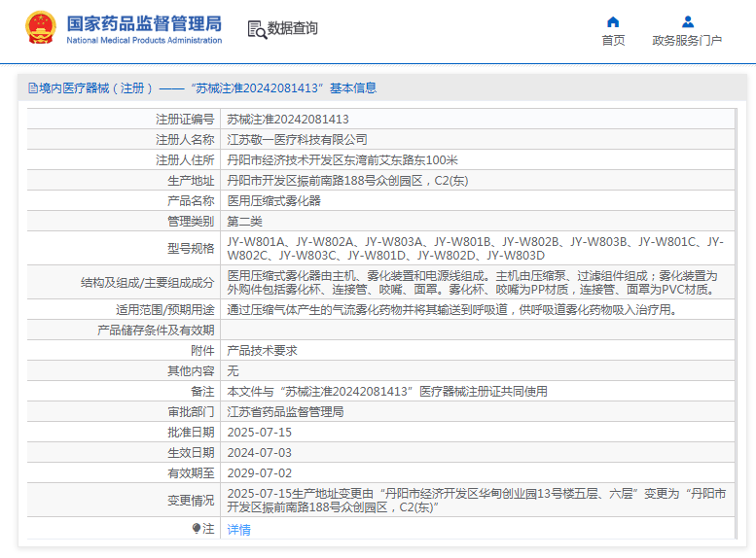Select production address 丹阳市开发区振前南路188号众创园区
This screenshot has width=756, height=558.
tap(347, 181)
